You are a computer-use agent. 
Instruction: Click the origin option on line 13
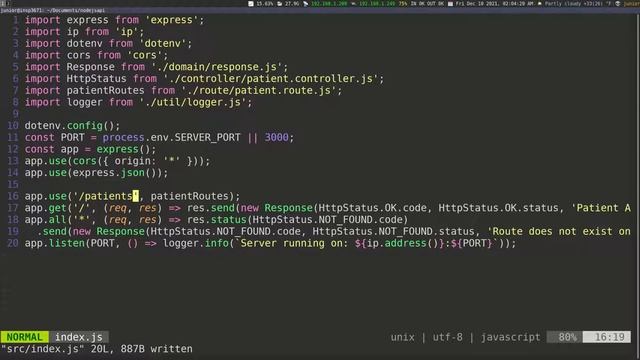pos(132,161)
